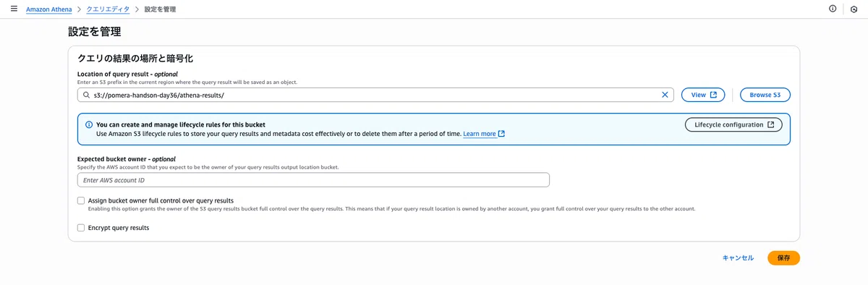Open the info panel icon in top bar
Screen dimensions: 868x285
(x=833, y=9)
